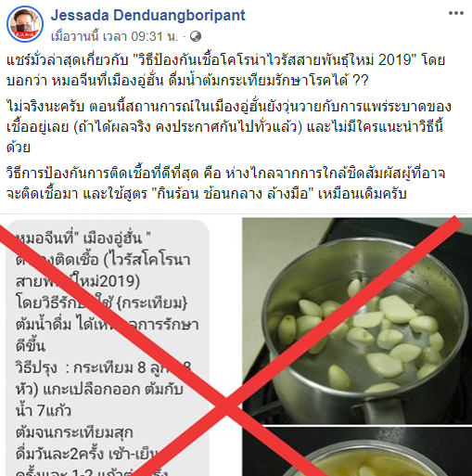The width and height of the screenshot is (472, 476).
Task: Open Jessada's circular profile picture
Action: [25, 24]
